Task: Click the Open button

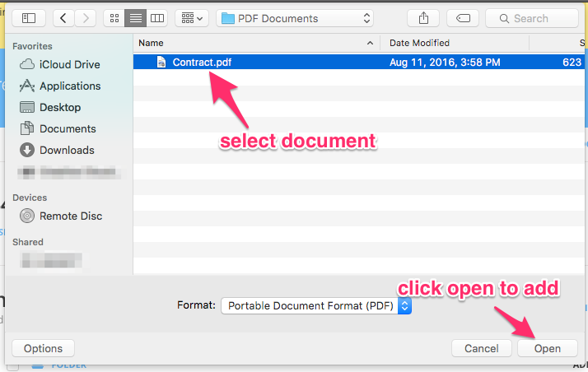Action: [548, 348]
